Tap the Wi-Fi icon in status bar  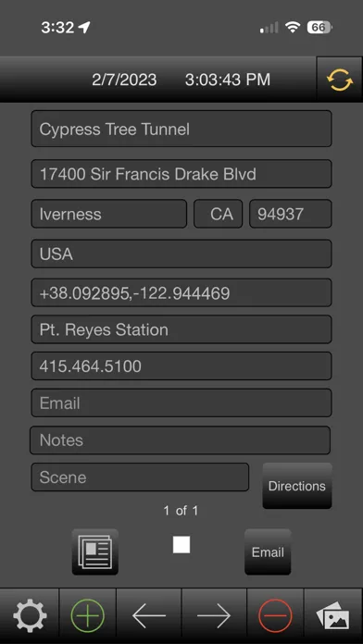[x=293, y=28]
